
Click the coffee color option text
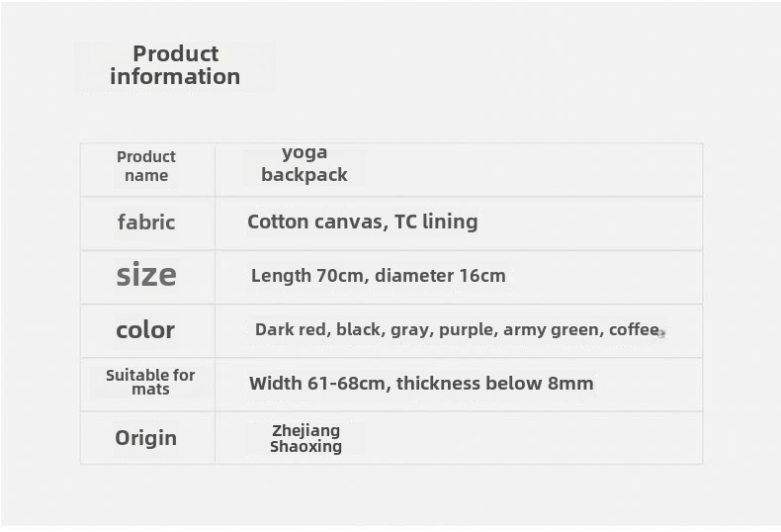tap(634, 330)
